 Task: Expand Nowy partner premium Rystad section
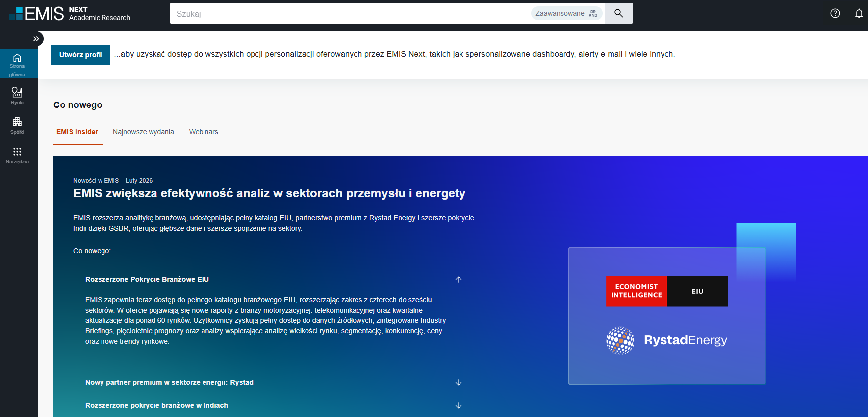(458, 382)
